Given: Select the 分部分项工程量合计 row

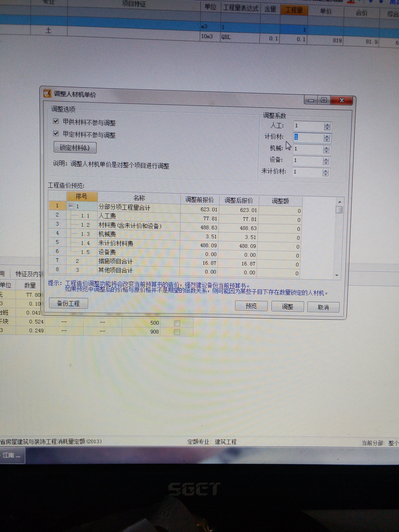Looking at the screenshot, I should click(x=175, y=208).
